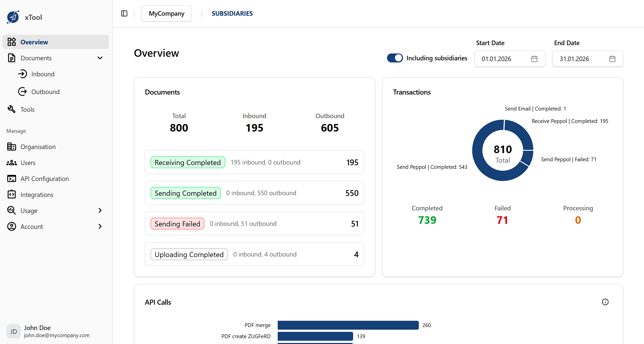This screenshot has width=644, height=344.
Task: Open the Users management page
Action: 28,162
